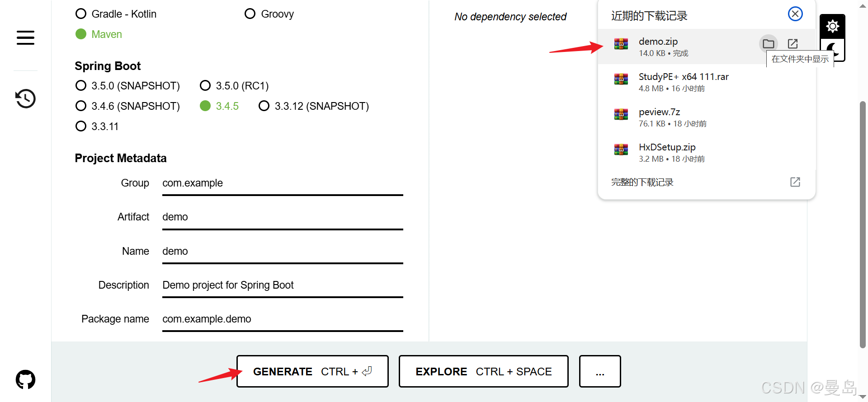Image resolution: width=868 pixels, height=402 pixels.
Task: Choose Spring Boot 3.4.6 (SNAPSHOT)
Action: [128, 106]
